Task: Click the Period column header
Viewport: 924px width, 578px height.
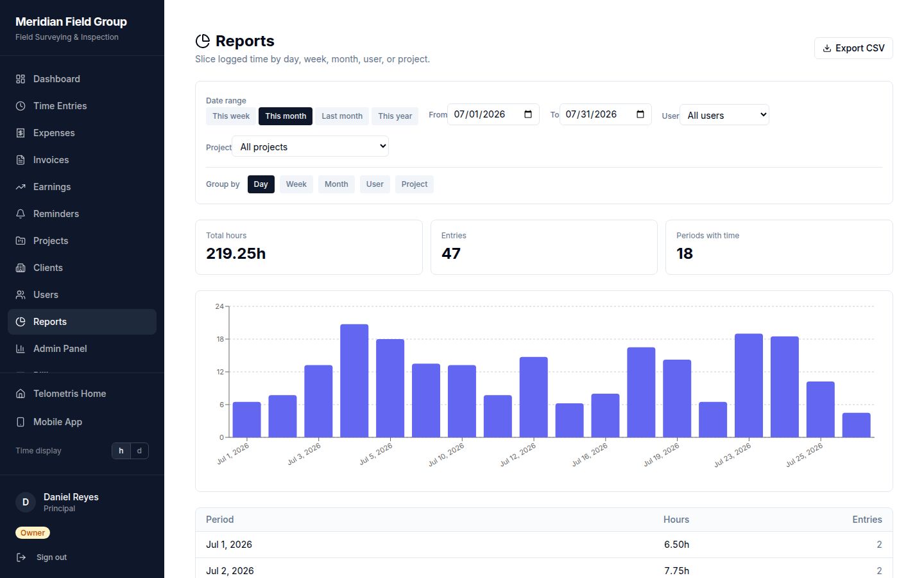Action: coord(219,520)
